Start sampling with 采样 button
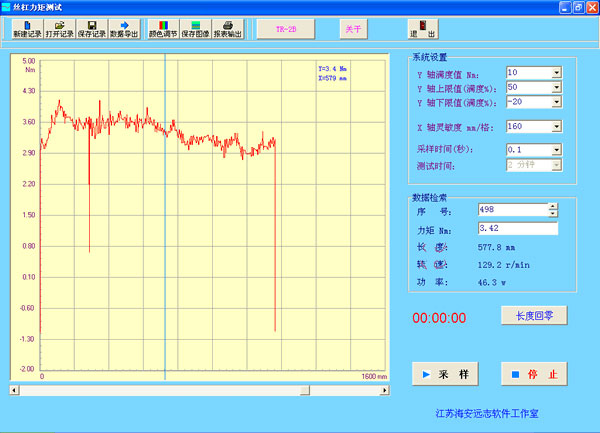This screenshot has width=600, height=433. (x=446, y=374)
